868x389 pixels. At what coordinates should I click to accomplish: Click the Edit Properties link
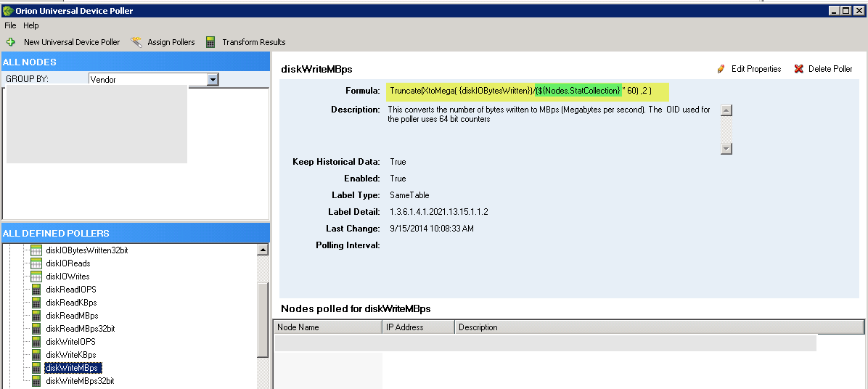756,69
